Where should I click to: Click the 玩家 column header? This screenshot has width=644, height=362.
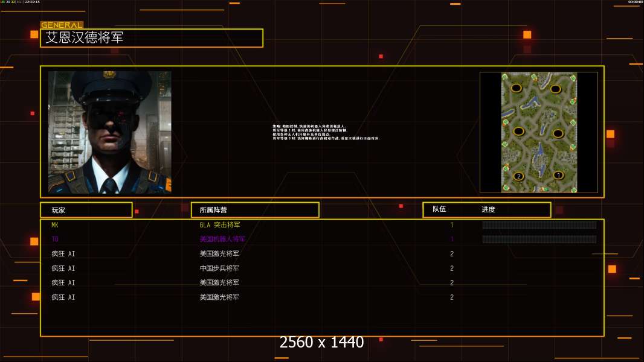pyautogui.click(x=59, y=210)
